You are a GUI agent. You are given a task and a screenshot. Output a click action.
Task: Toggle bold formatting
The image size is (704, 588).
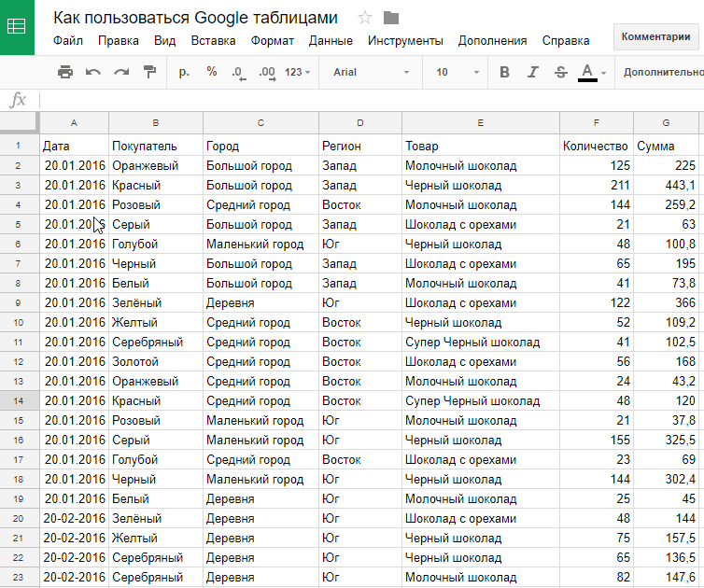pyautogui.click(x=505, y=72)
